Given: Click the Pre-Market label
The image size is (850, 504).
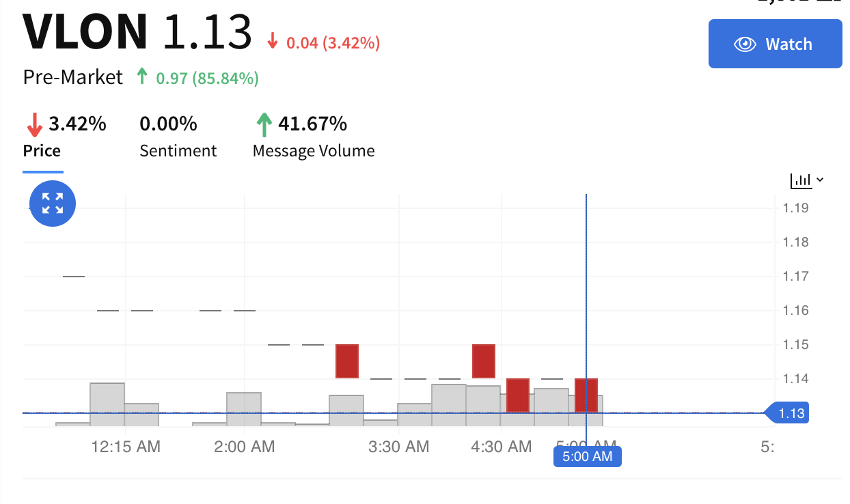Looking at the screenshot, I should (73, 77).
